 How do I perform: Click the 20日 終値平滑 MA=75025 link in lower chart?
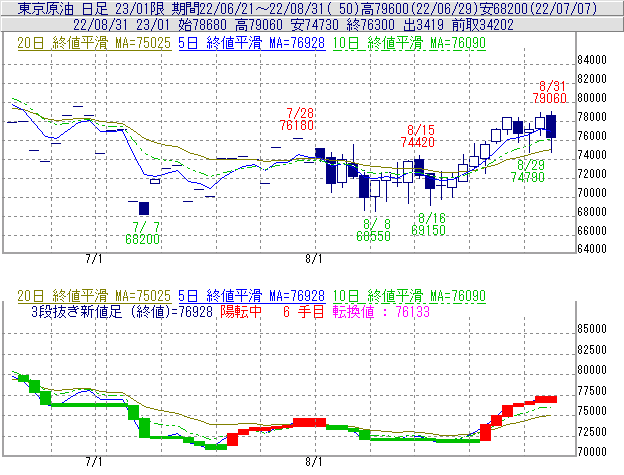(x=94, y=296)
